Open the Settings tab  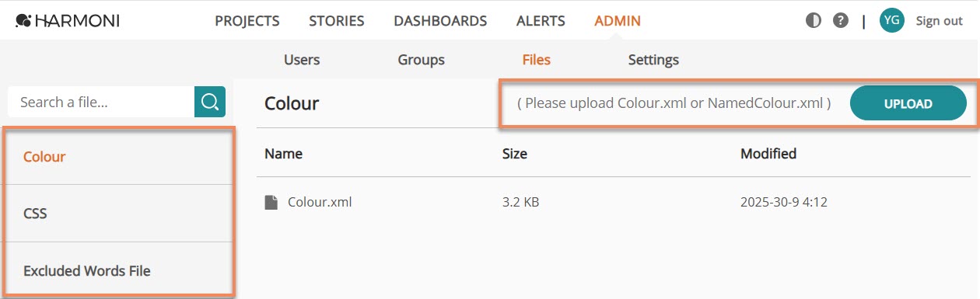point(653,60)
